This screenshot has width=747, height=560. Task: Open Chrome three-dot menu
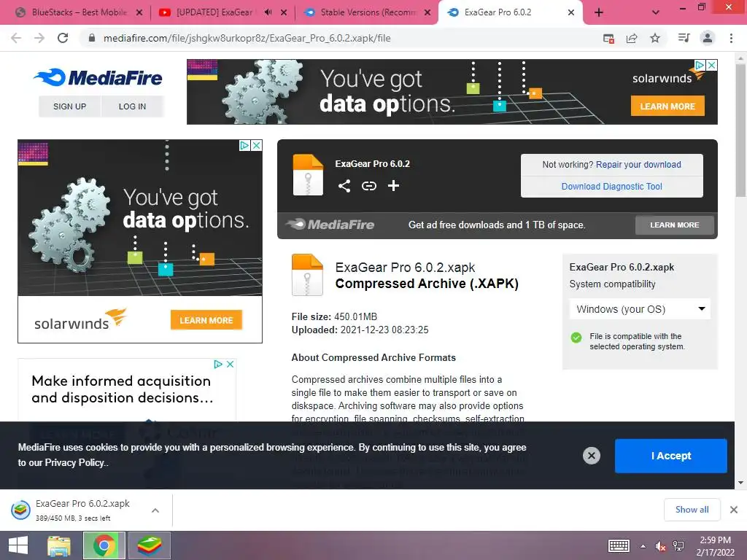(x=731, y=38)
